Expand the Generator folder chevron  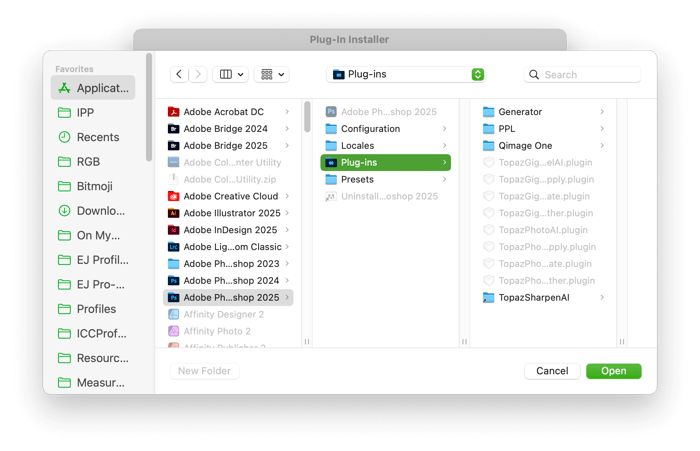point(602,112)
